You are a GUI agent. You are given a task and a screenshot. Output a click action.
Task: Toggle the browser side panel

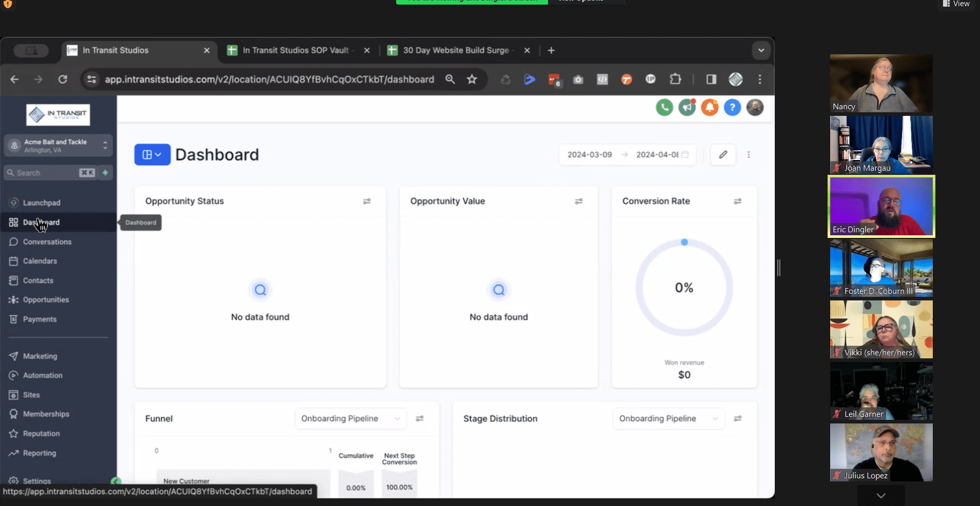(x=711, y=79)
